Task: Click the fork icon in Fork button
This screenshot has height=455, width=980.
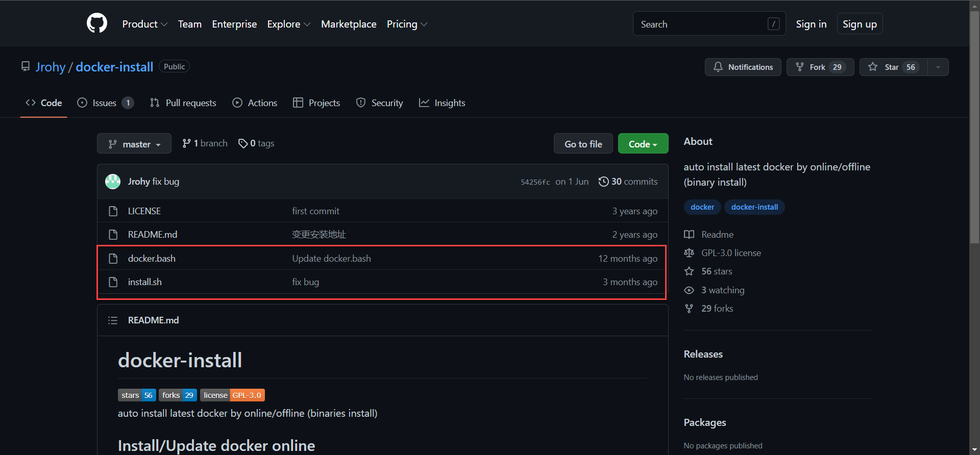Action: click(x=800, y=67)
